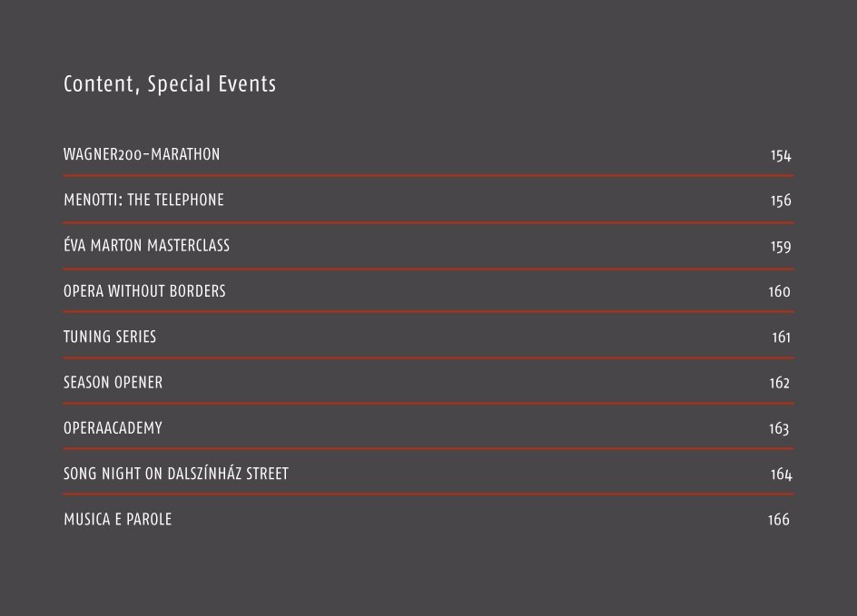Select MENOTTI: THE TELEPHONE entry
Image resolution: width=857 pixels, height=616 pixels.
(143, 200)
